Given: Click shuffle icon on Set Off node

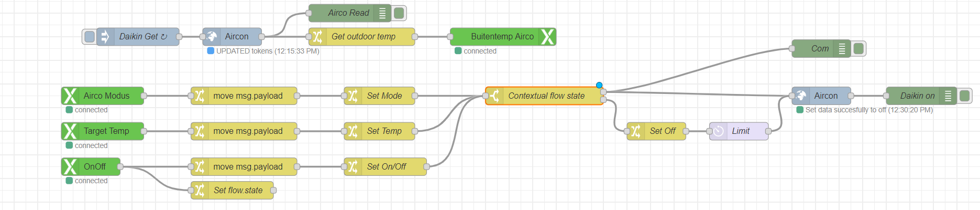Looking at the screenshot, I should pyautogui.click(x=635, y=131).
